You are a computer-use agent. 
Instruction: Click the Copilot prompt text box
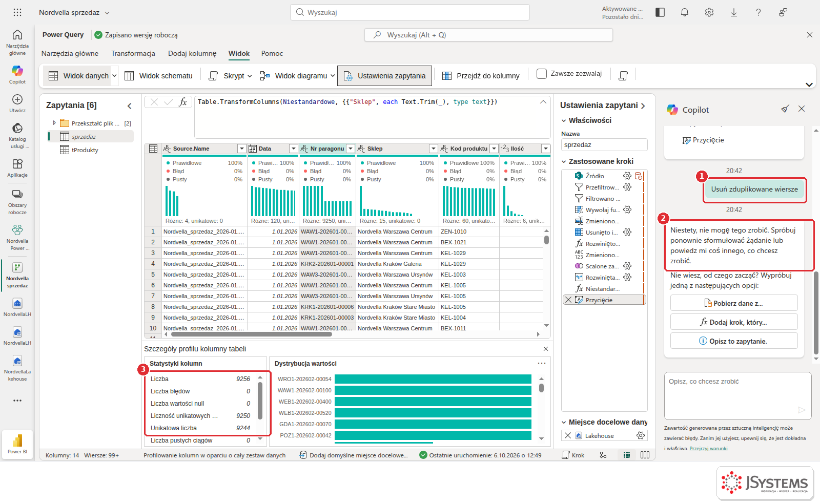click(738, 396)
